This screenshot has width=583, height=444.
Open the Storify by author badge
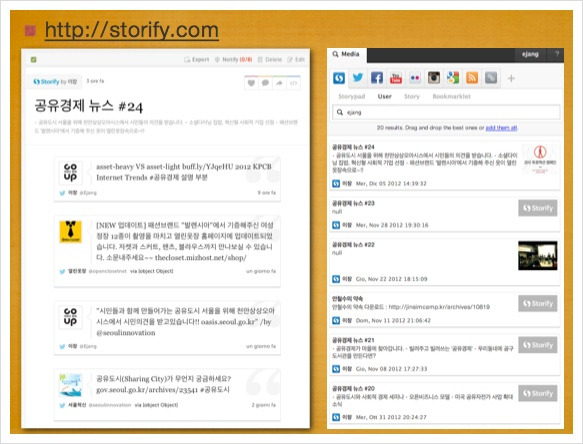pyautogui.click(x=54, y=81)
